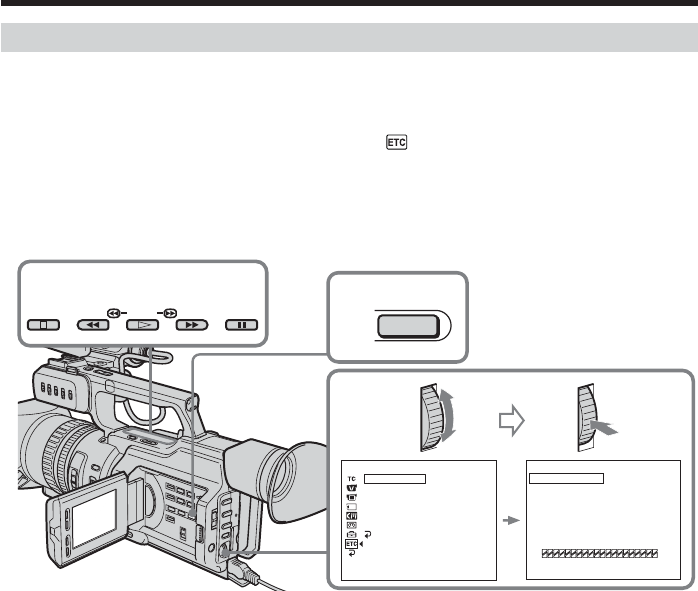698x591 pixels.
Task: Click the play button on the transport panel
Action: [142, 325]
